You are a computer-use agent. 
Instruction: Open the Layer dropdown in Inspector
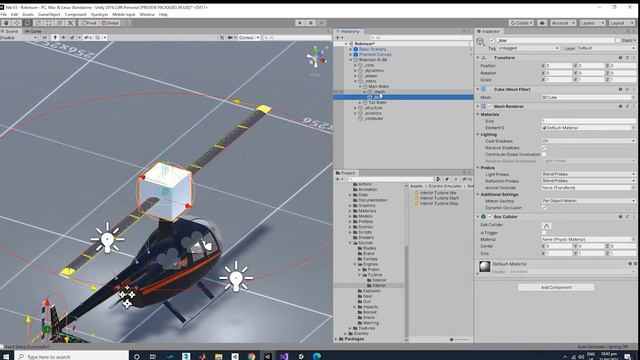click(x=606, y=48)
